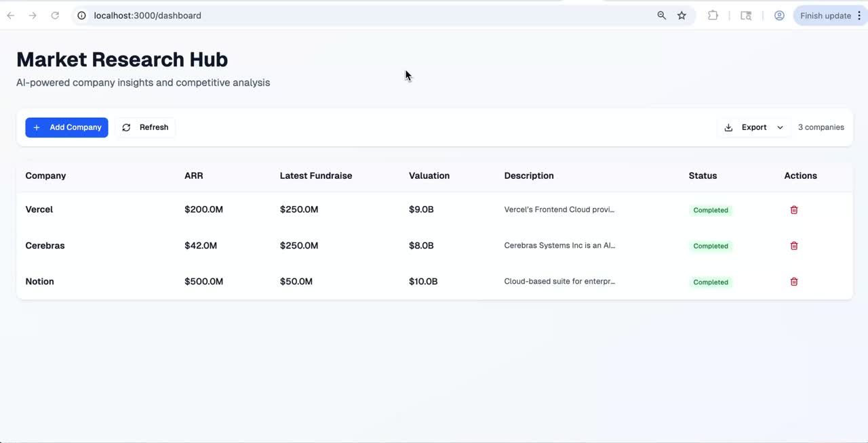The width and height of the screenshot is (868, 443).
Task: Click Vercel's $250.0M fundraise value
Action: 299,209
